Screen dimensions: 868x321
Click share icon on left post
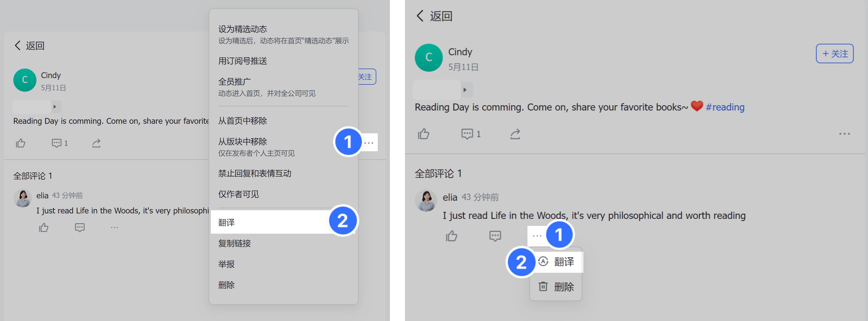tap(96, 143)
